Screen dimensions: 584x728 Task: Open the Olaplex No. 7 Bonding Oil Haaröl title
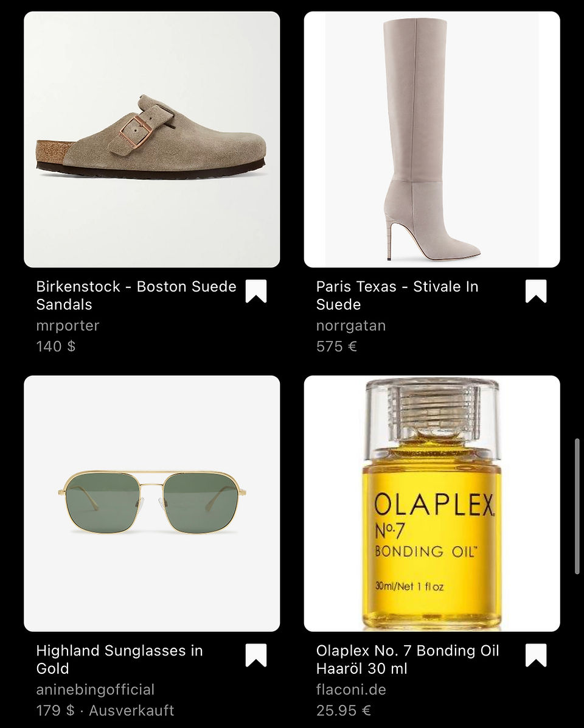[408, 659]
